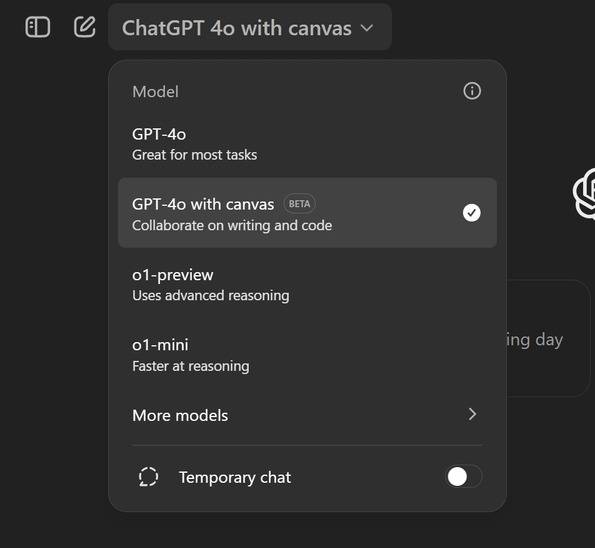
Task: Enable the Temporary chat switch
Action: (464, 477)
